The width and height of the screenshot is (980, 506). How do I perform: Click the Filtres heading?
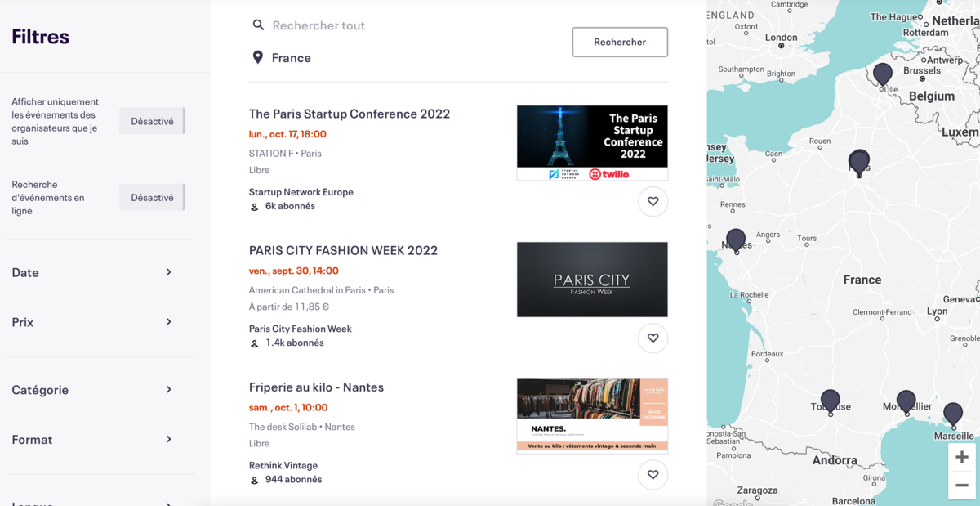(41, 37)
